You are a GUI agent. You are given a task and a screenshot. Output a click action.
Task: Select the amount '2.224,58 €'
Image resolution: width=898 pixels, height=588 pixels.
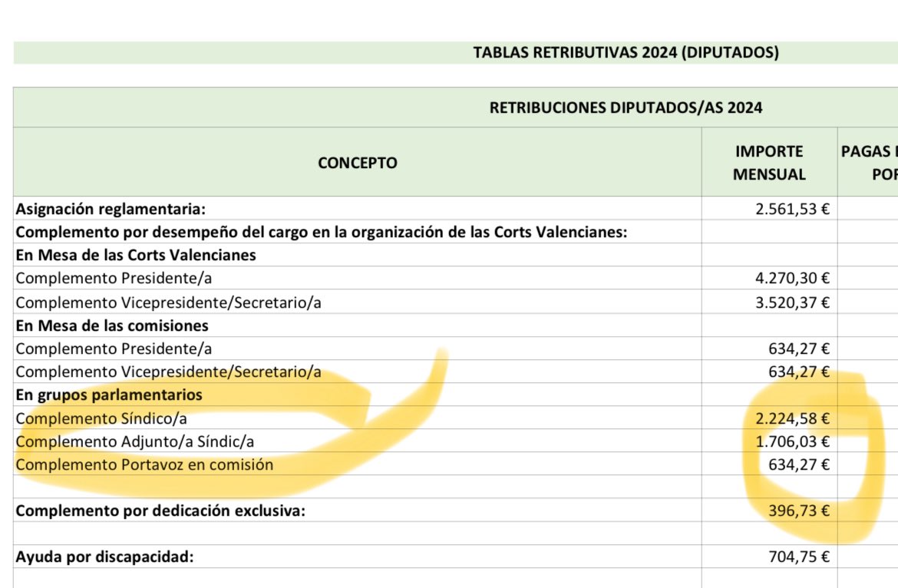click(x=792, y=418)
